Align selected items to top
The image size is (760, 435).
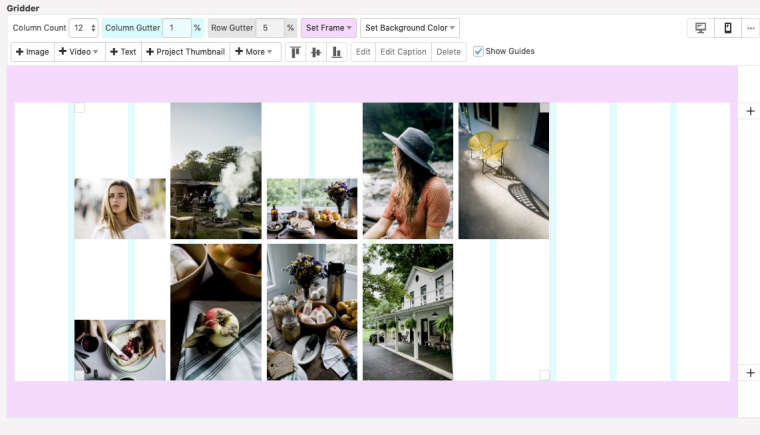pyautogui.click(x=296, y=52)
